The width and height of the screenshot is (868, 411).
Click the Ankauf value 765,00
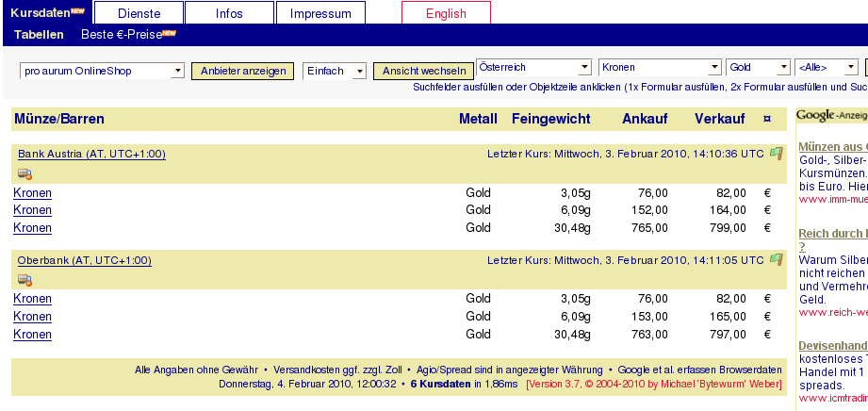point(650,228)
